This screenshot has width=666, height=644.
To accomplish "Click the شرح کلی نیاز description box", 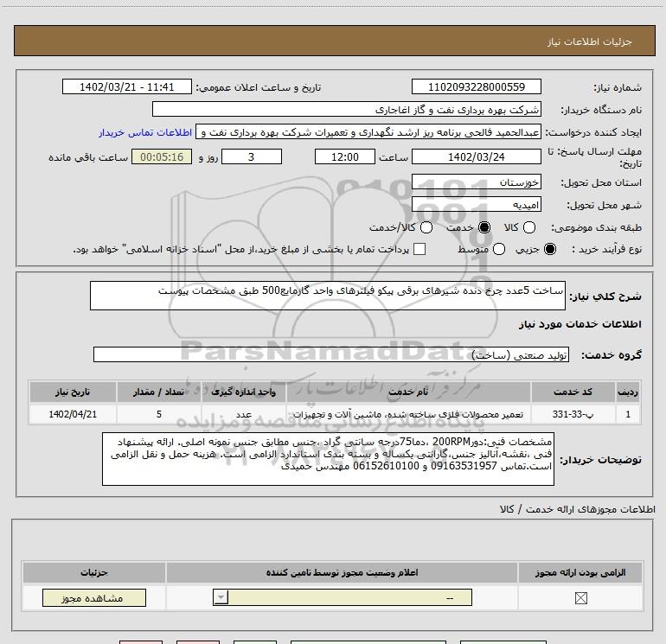I will tap(328, 296).
